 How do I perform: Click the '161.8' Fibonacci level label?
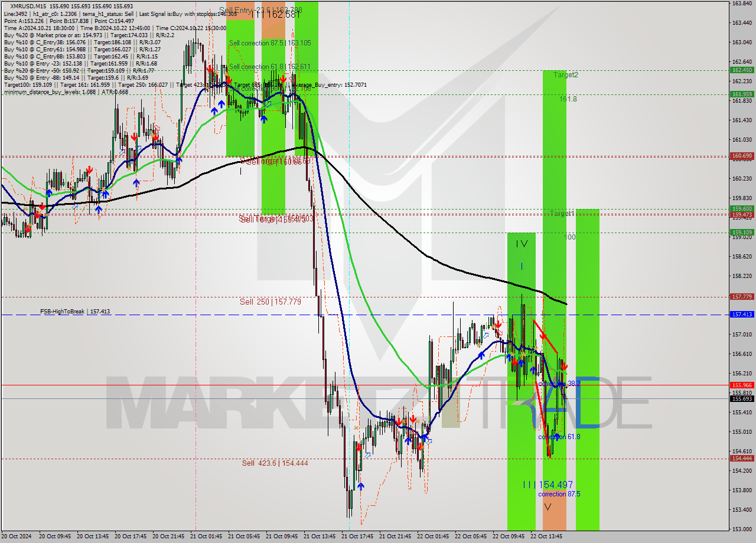tap(568, 99)
